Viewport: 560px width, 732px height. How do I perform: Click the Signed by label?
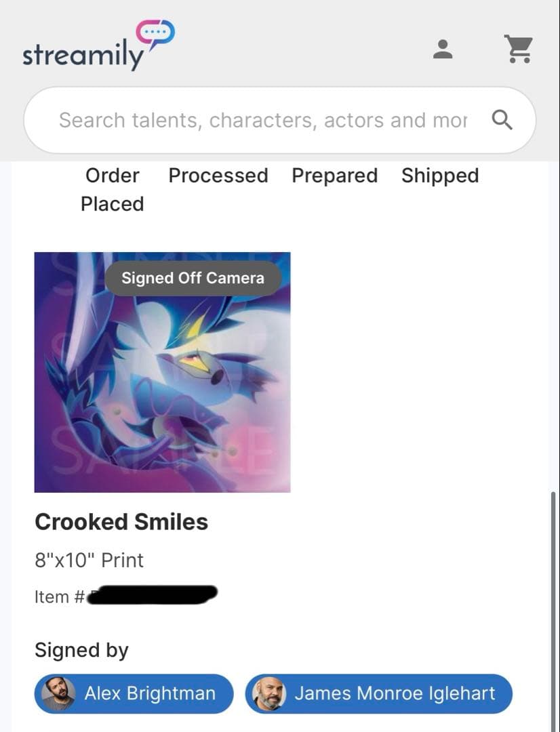81,650
